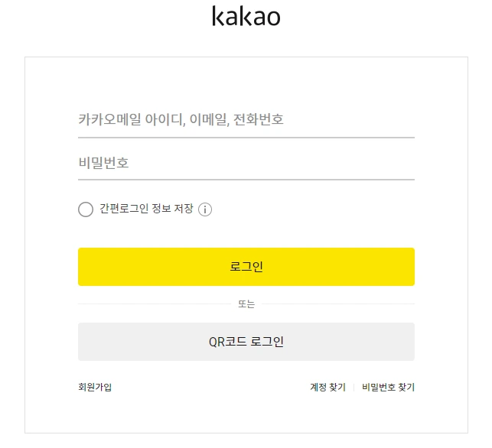Open the 계정 찾기 link
Viewport: 492px width, 448px height.
(x=327, y=388)
